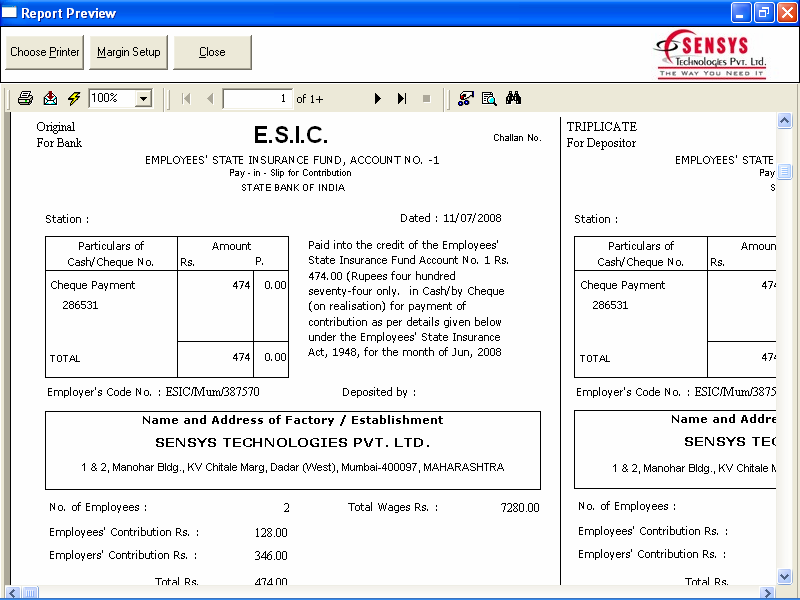Click the page number input field
Viewport: 800px width, 600px height.
point(258,98)
